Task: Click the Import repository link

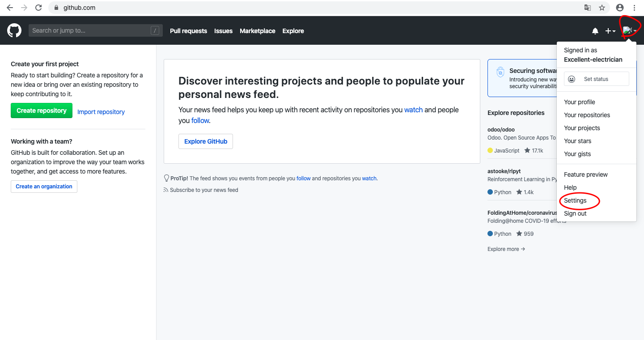Action: [101, 112]
